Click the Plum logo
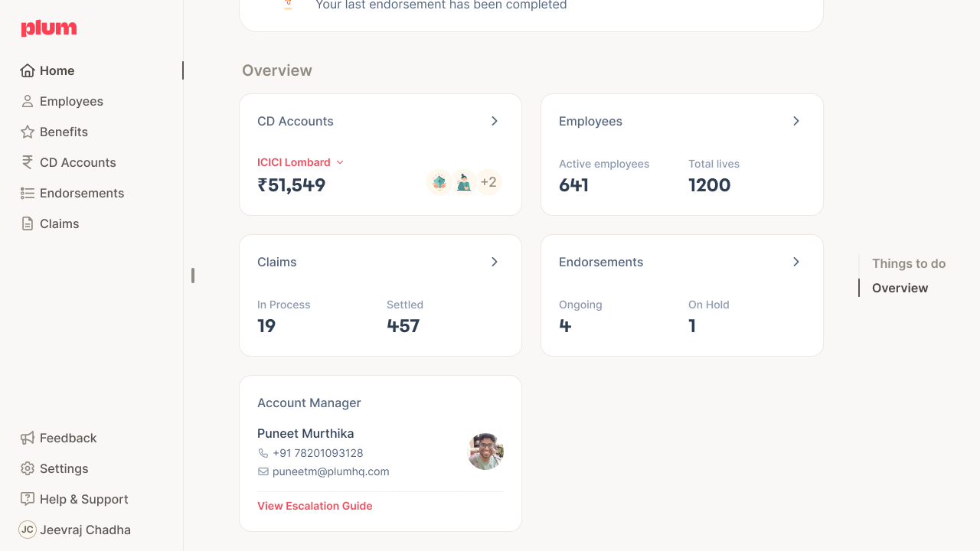This screenshot has width=980, height=551. (x=49, y=28)
